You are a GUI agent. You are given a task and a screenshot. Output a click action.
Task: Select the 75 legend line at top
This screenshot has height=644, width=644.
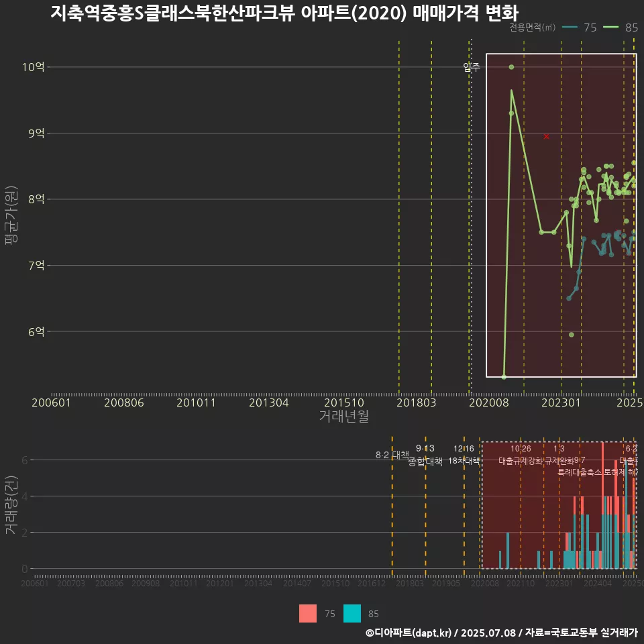[x=570, y=28]
